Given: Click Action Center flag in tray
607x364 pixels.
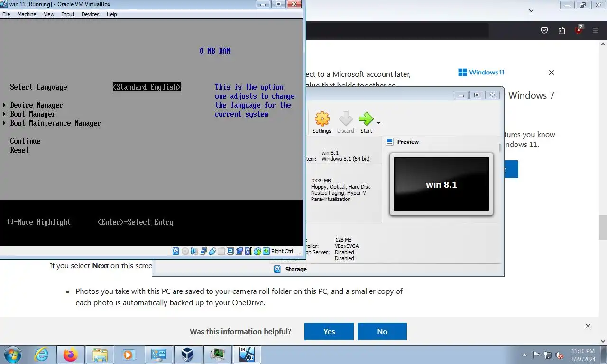Looking at the screenshot, I should 536,355.
